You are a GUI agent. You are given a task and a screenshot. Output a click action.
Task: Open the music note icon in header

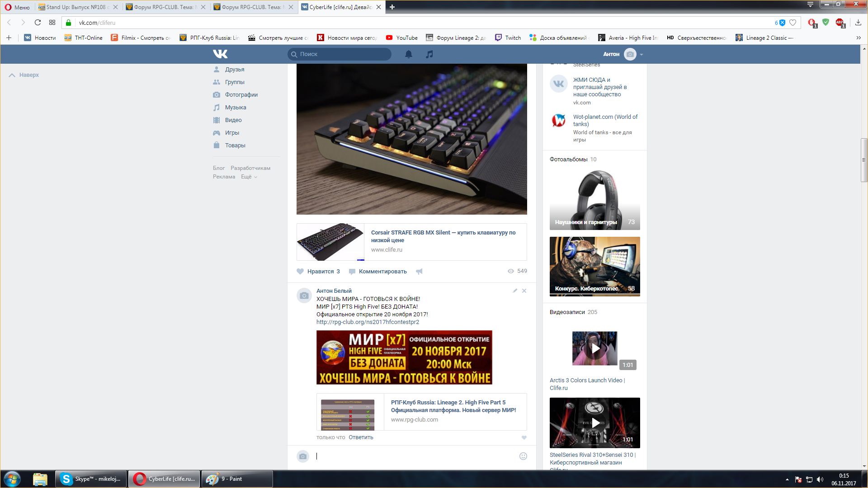(x=429, y=54)
